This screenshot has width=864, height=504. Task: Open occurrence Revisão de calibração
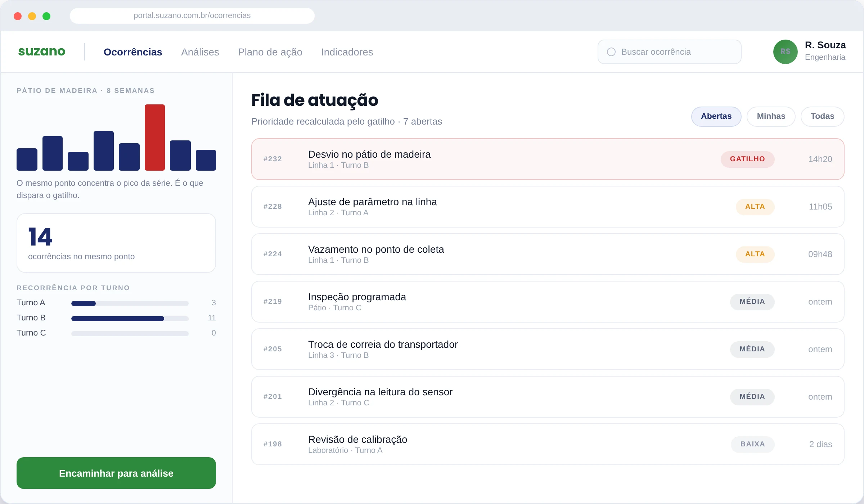pyautogui.click(x=548, y=444)
